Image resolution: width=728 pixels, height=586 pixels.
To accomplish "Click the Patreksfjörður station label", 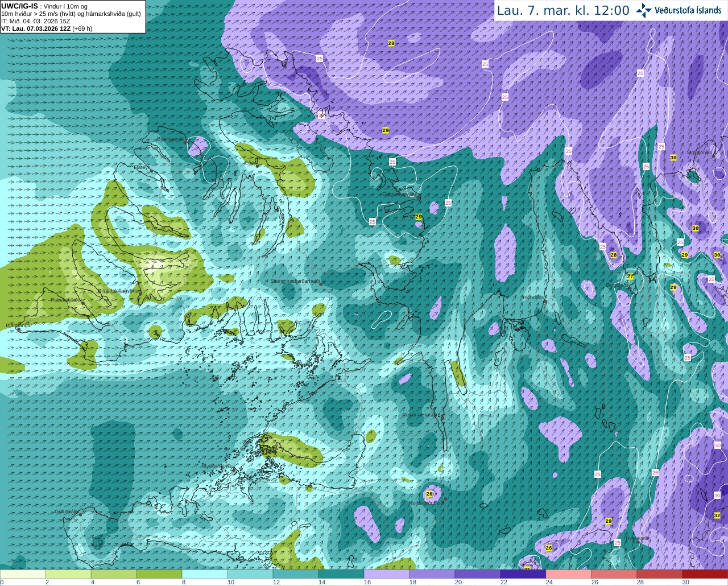I will [x=67, y=299].
